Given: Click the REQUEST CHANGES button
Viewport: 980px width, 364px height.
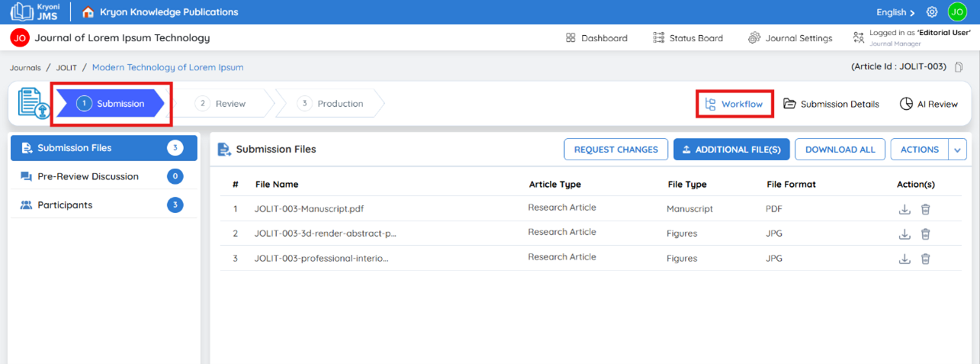Looking at the screenshot, I should point(616,150).
